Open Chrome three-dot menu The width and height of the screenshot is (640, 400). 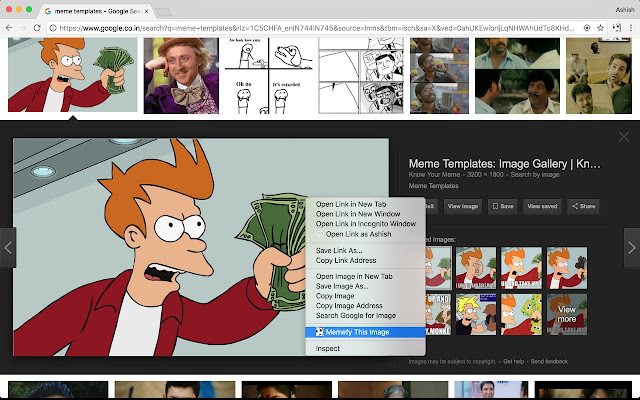[x=631, y=28]
